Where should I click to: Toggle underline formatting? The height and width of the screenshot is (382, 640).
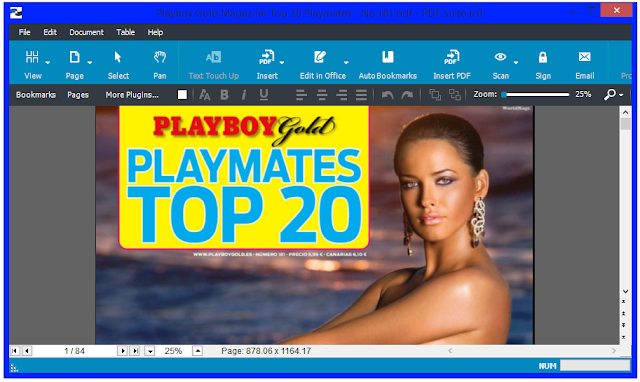(264, 95)
